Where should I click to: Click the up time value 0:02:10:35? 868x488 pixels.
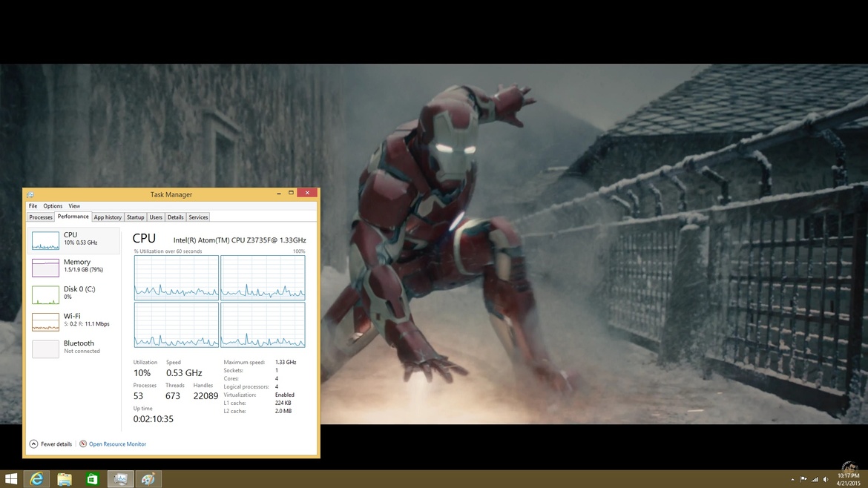(x=154, y=419)
